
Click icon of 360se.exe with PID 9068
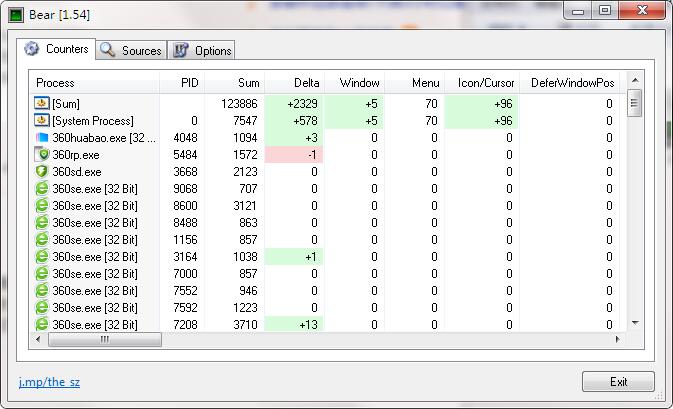[x=42, y=188]
